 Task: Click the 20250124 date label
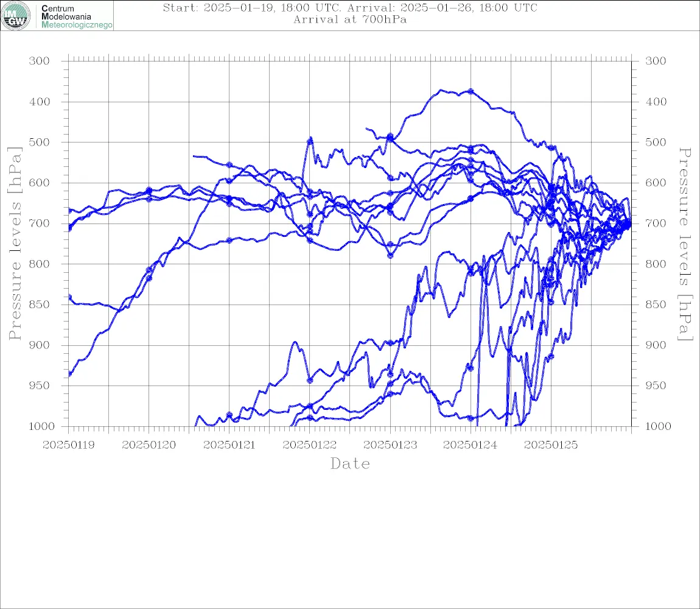pyautogui.click(x=471, y=445)
